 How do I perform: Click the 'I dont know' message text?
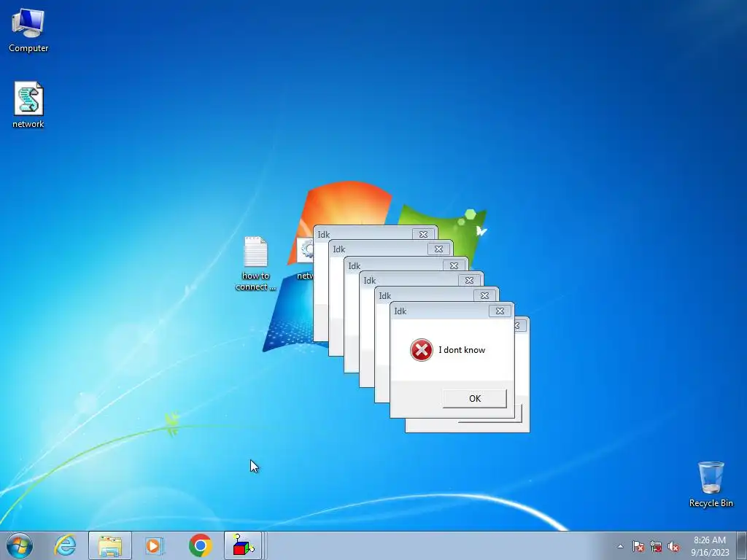tap(462, 350)
